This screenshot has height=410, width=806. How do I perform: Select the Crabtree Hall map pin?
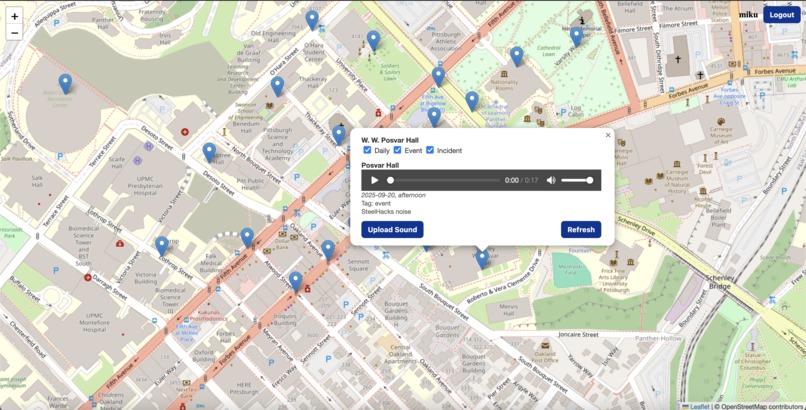click(x=209, y=153)
